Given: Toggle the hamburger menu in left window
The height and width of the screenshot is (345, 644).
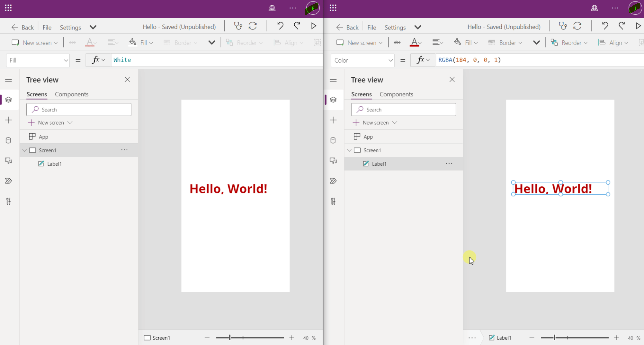Looking at the screenshot, I should 8,80.
